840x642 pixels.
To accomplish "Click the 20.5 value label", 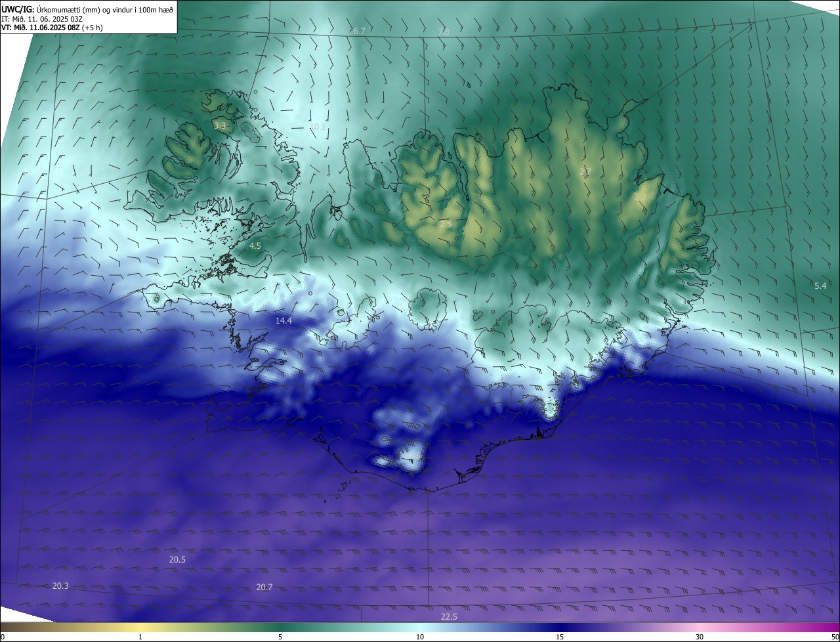I will click(x=177, y=560).
